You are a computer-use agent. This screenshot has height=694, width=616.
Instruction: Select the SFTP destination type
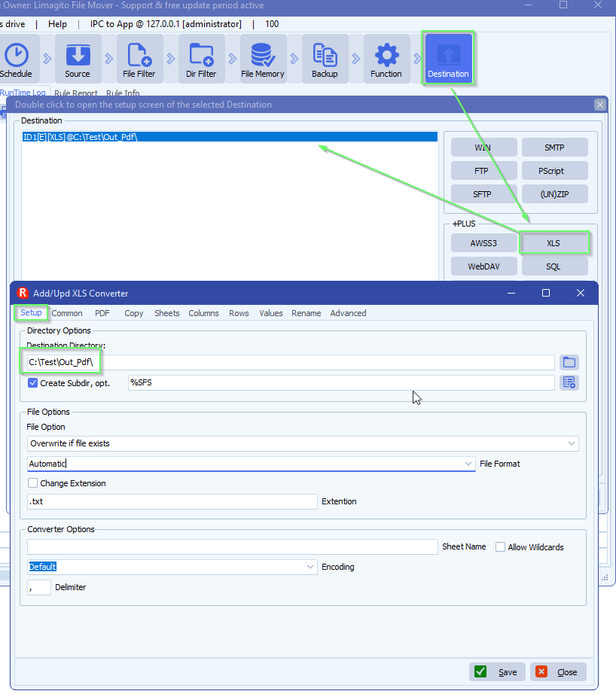pyautogui.click(x=483, y=193)
